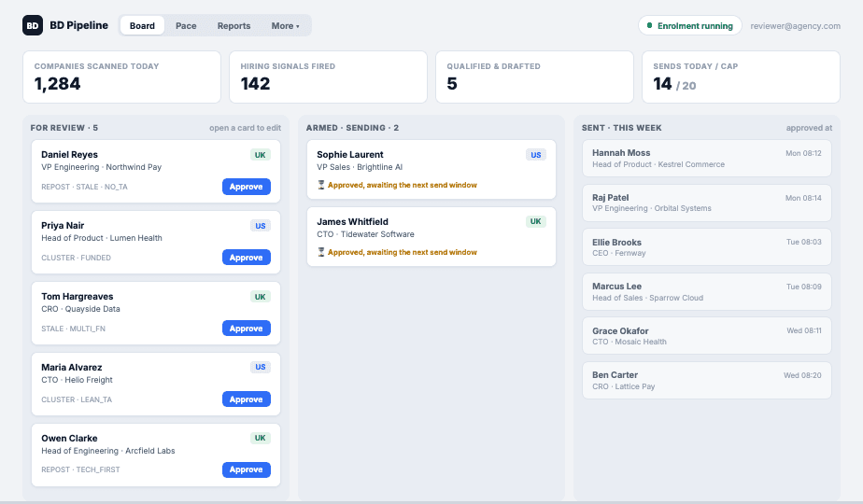Click US badge on Priya Nair card
The height and width of the screenshot is (504, 863).
(260, 226)
